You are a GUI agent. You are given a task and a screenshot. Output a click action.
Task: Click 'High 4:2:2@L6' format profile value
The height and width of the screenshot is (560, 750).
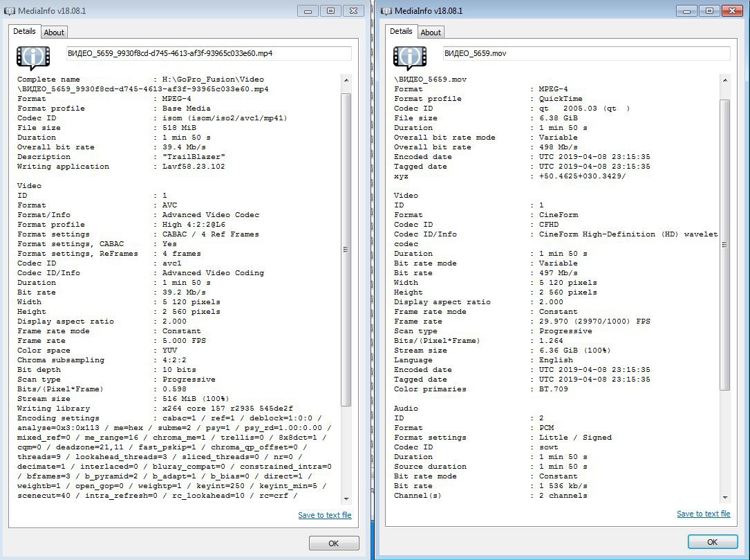coord(194,224)
